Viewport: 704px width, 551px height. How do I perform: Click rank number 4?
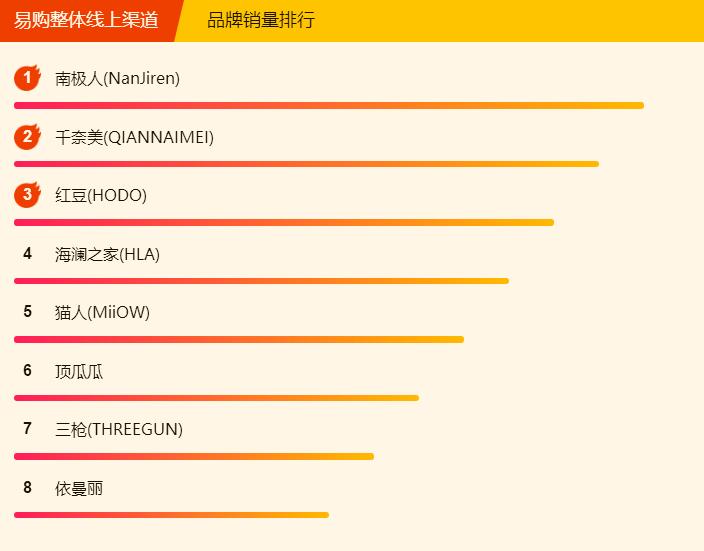28,254
